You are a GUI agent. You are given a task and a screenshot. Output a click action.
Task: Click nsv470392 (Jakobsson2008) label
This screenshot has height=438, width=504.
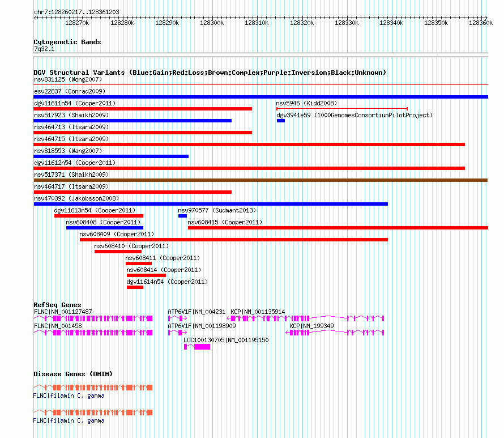pos(76,198)
